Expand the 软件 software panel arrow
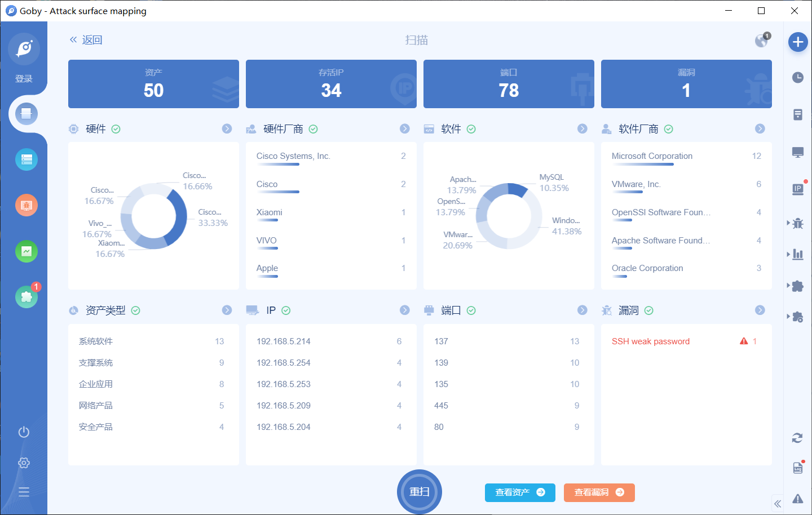 coord(582,128)
